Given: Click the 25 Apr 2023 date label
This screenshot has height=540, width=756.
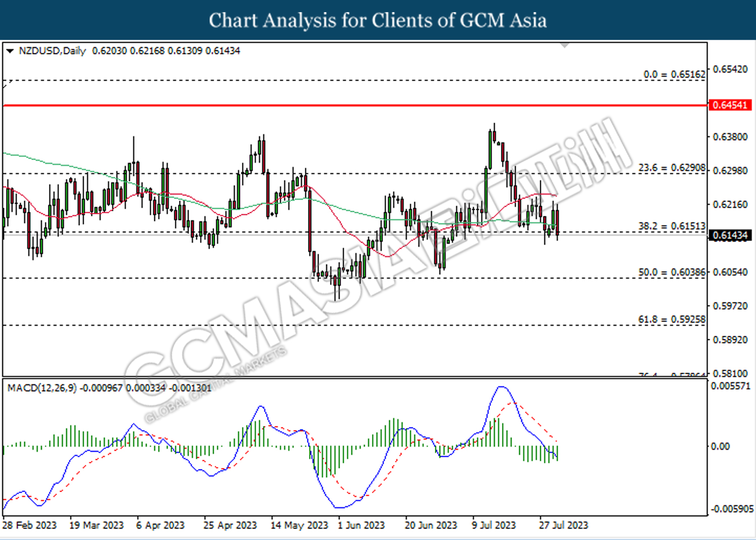Looking at the screenshot, I should (230, 525).
